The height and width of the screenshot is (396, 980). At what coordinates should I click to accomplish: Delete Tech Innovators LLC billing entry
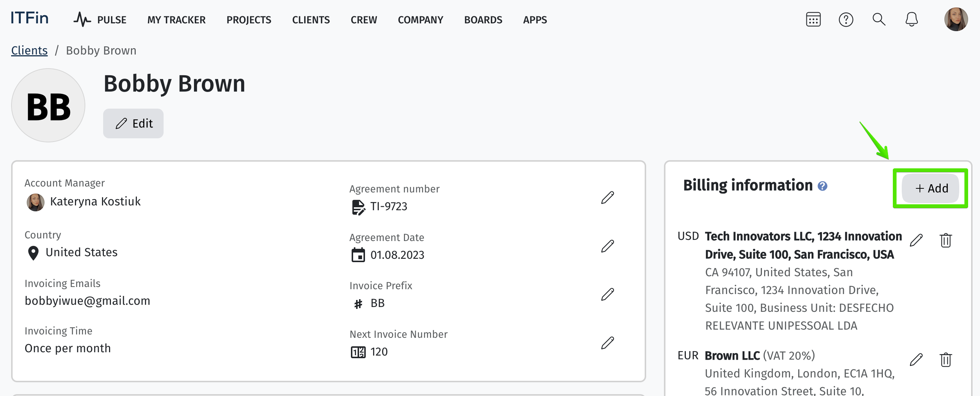pos(946,240)
